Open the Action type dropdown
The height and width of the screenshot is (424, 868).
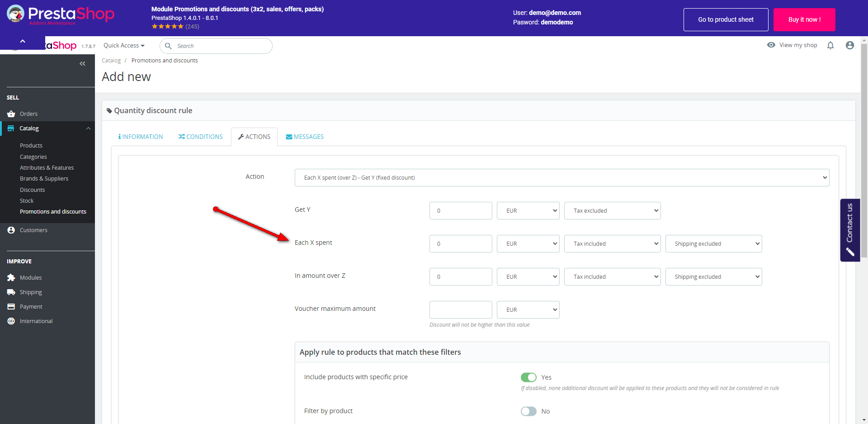point(561,178)
